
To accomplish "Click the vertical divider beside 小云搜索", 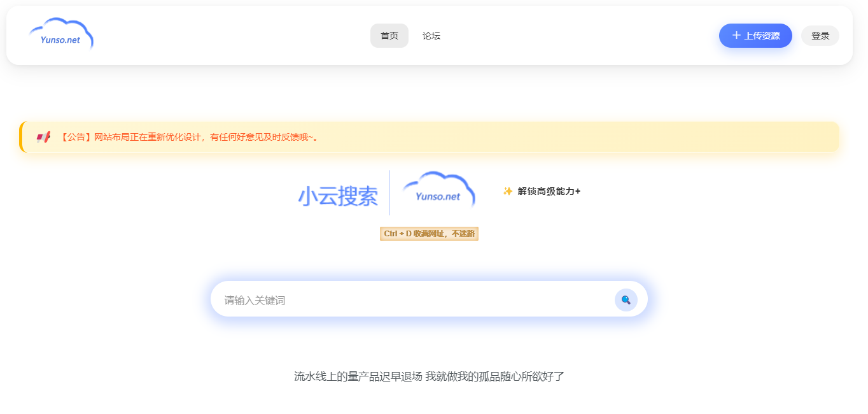I will (389, 192).
